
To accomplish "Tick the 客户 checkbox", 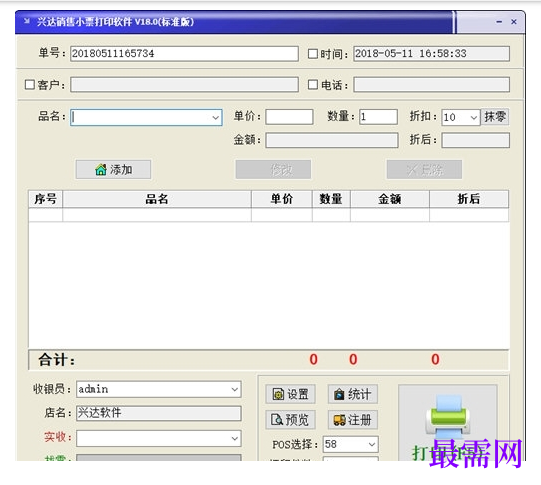I will 30,85.
